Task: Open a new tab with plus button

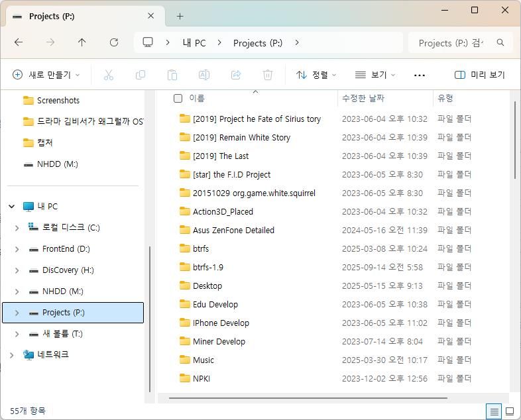Action: (x=180, y=16)
